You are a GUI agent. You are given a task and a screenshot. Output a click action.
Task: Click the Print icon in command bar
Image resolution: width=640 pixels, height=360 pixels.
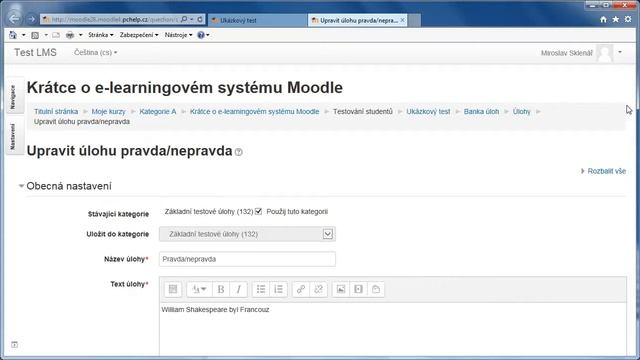point(70,35)
